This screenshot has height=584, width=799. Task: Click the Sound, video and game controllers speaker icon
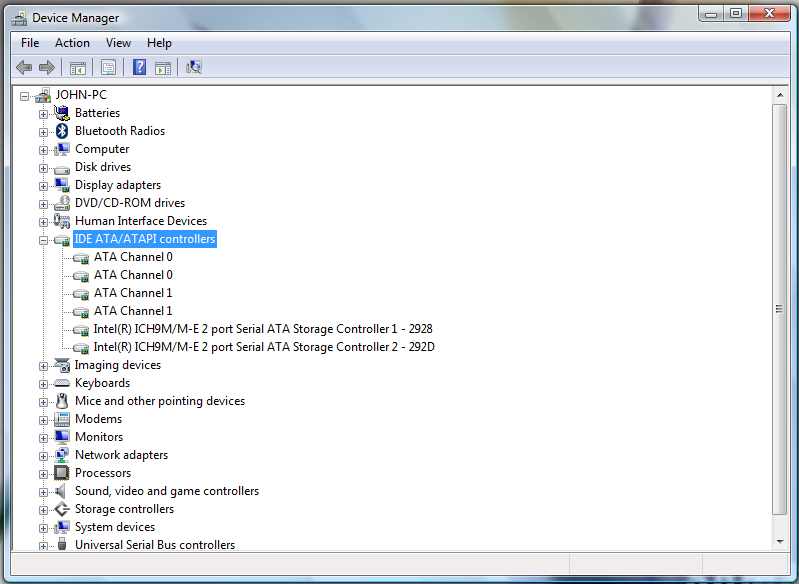[62, 491]
